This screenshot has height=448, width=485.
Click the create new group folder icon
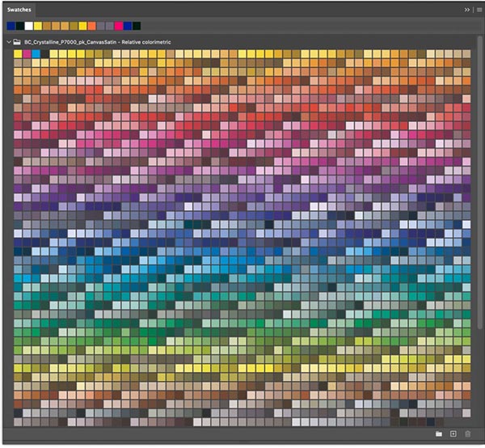point(439,434)
